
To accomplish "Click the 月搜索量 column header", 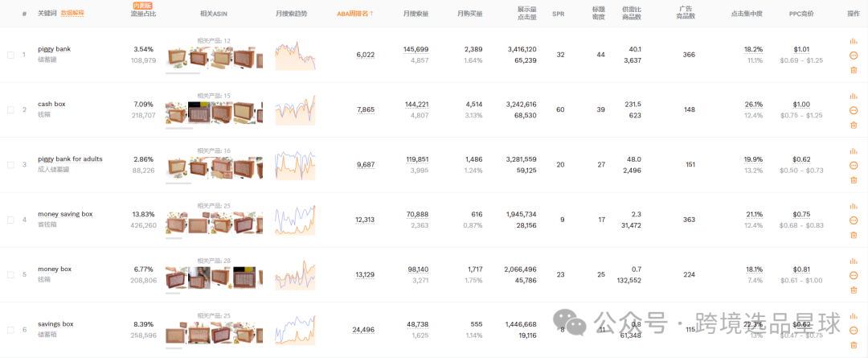I will point(416,14).
